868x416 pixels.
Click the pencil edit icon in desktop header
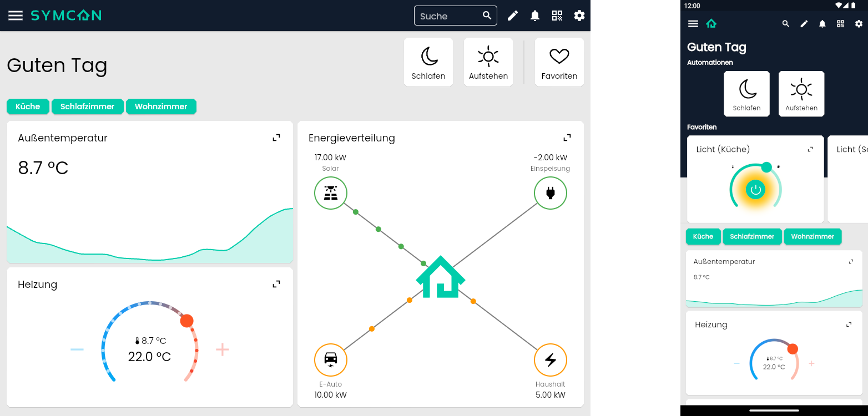(x=513, y=16)
